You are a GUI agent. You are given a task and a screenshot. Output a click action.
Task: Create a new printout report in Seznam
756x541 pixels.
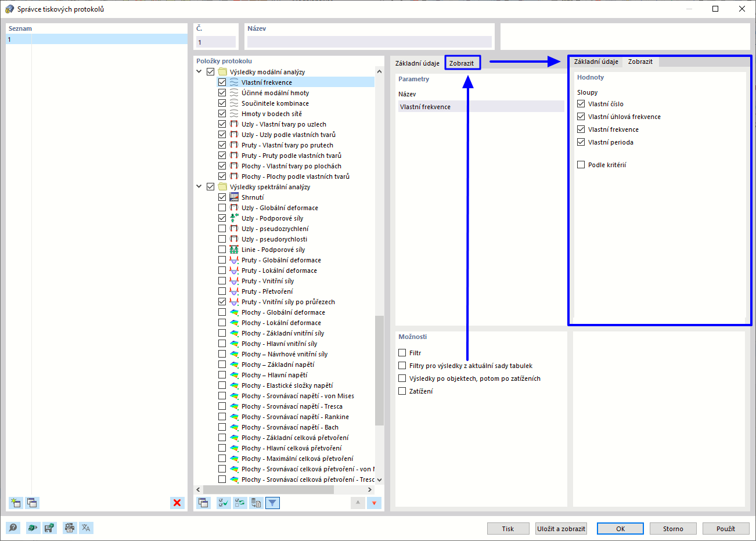click(16, 503)
